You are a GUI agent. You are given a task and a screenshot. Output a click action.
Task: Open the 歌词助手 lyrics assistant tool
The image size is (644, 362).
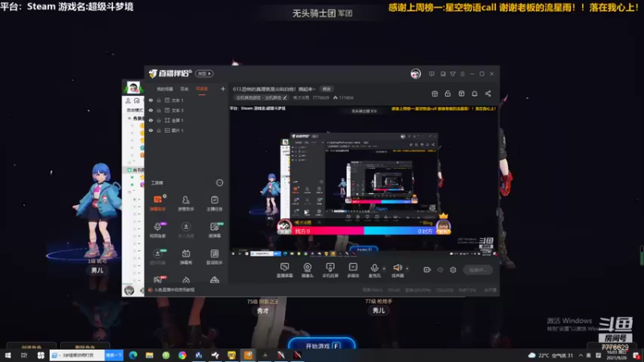tap(214, 257)
